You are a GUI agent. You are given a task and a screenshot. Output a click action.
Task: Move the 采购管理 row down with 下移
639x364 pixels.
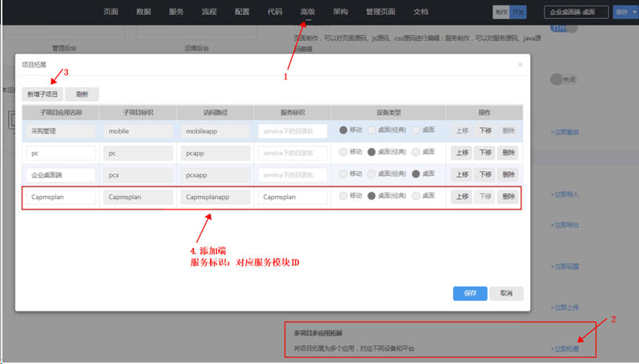(x=485, y=131)
